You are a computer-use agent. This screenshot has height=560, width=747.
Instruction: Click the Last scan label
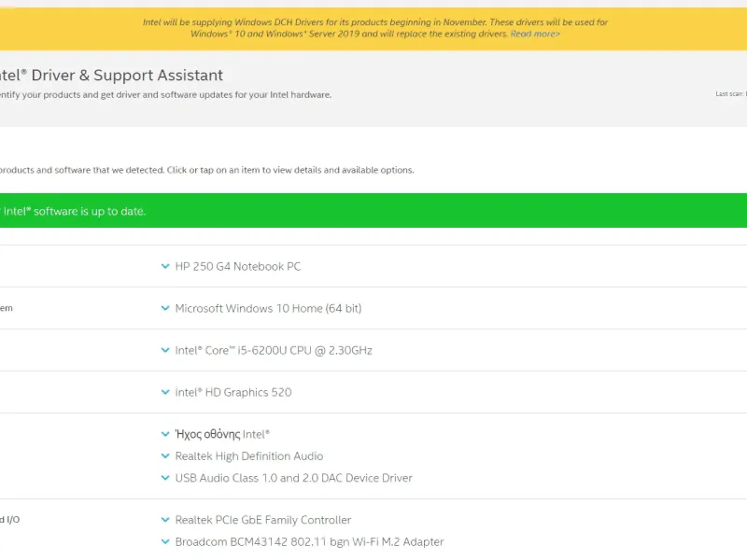point(731,94)
